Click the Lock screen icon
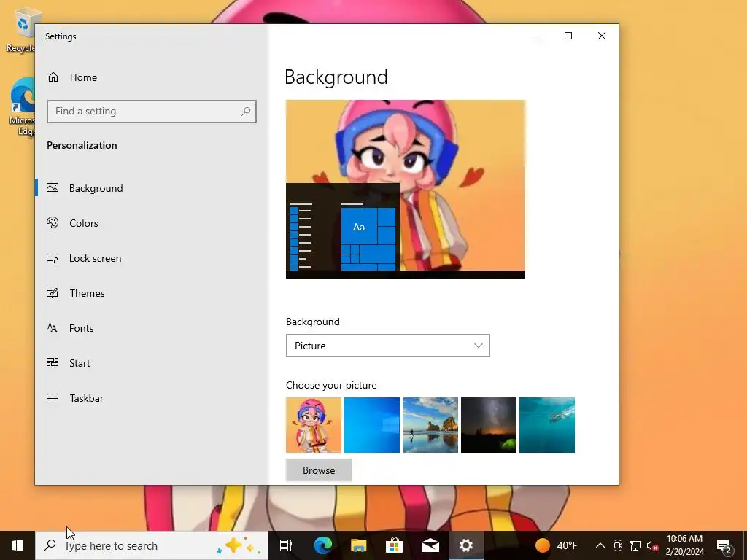 pos(53,258)
